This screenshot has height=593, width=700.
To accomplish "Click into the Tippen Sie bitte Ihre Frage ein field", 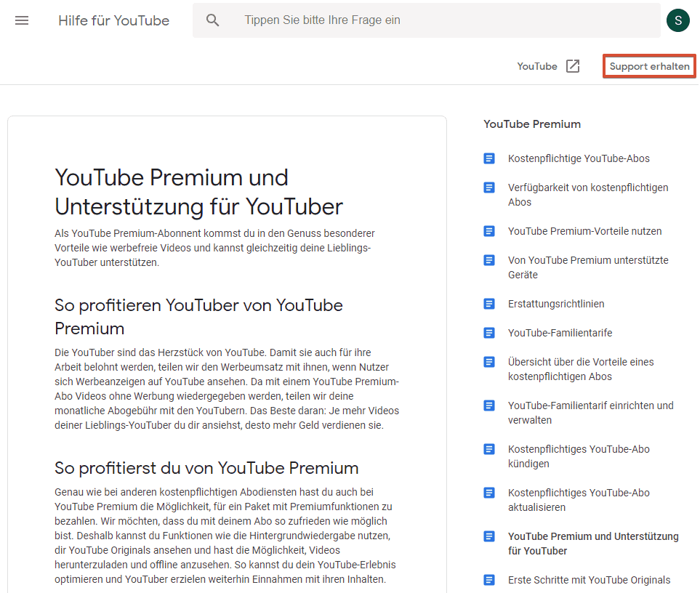I will (427, 20).
